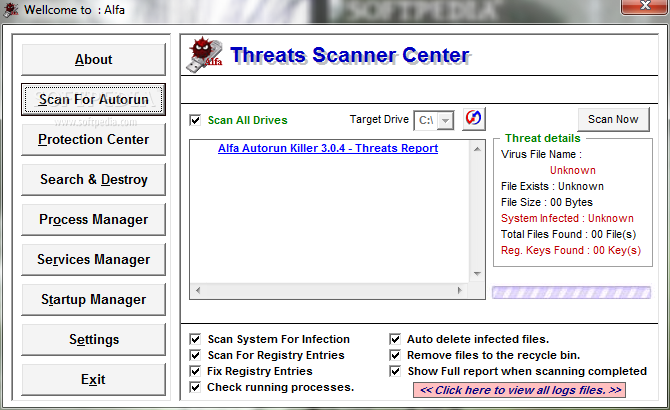
Task: Open Startup Manager
Action: 93,299
